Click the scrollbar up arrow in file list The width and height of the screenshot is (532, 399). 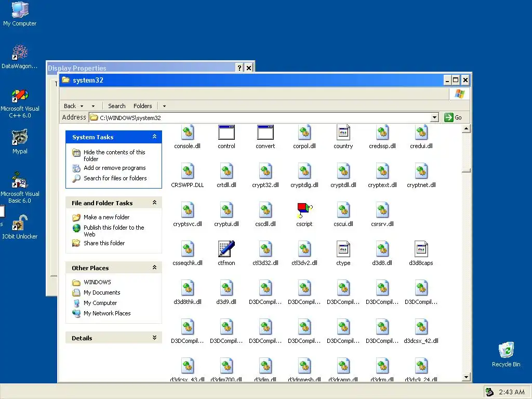coord(466,129)
